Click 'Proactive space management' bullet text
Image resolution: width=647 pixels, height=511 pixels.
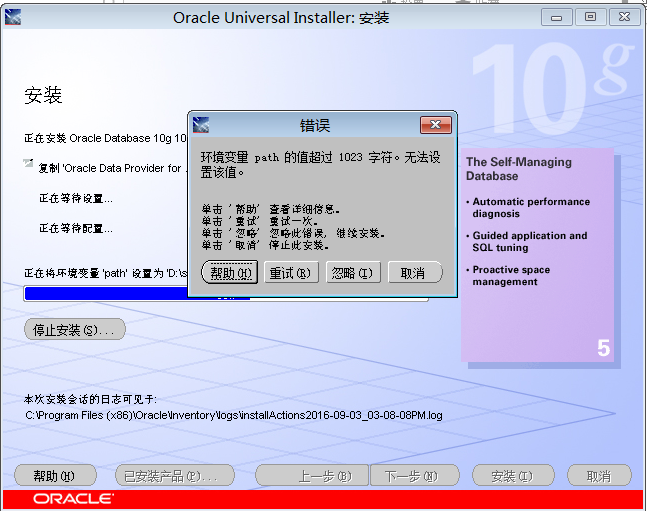coord(511,276)
